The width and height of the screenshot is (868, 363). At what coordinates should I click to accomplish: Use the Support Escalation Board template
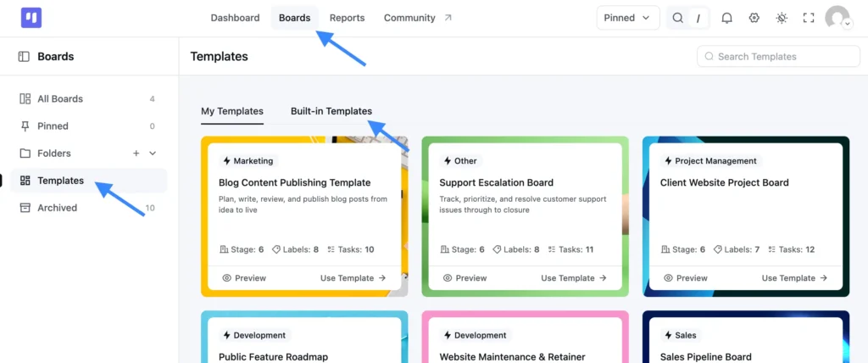(x=574, y=278)
